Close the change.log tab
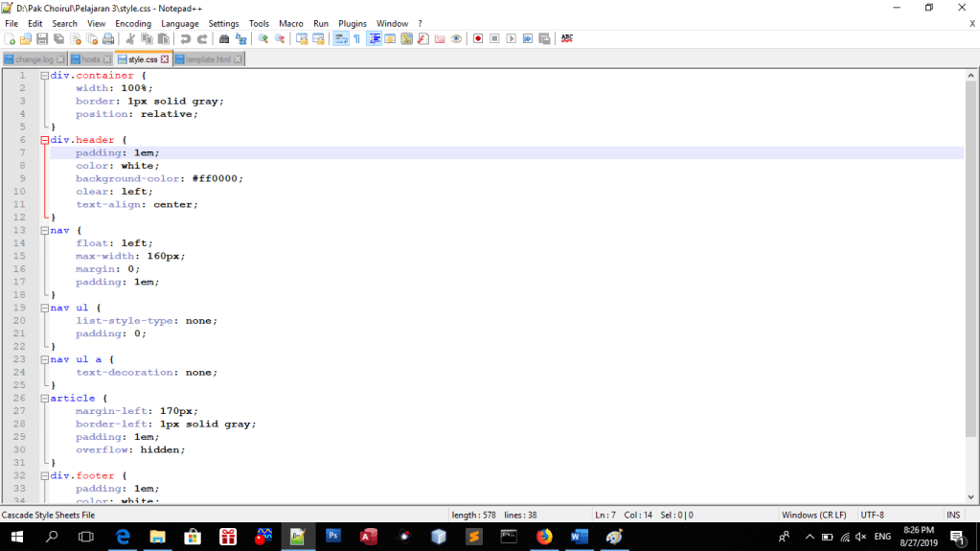The image size is (980, 551). pyautogui.click(x=62, y=59)
